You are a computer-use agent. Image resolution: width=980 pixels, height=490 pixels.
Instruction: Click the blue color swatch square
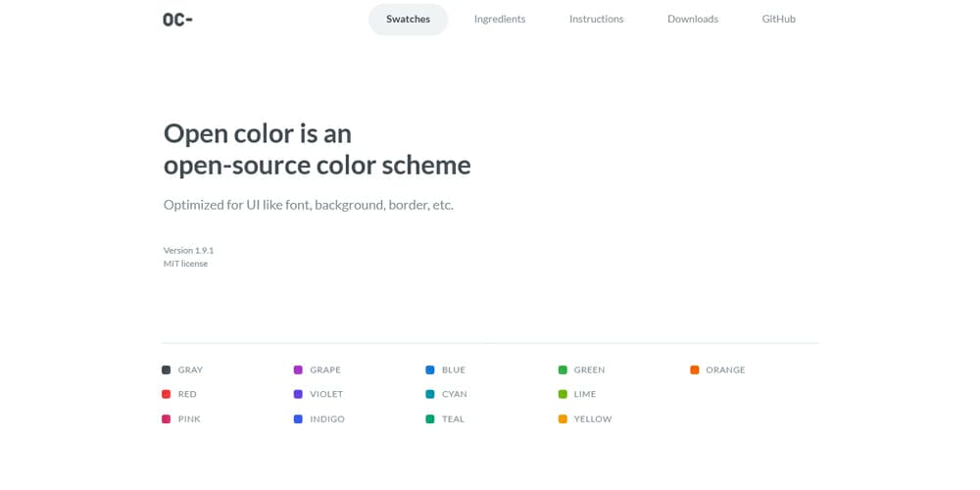tap(430, 370)
